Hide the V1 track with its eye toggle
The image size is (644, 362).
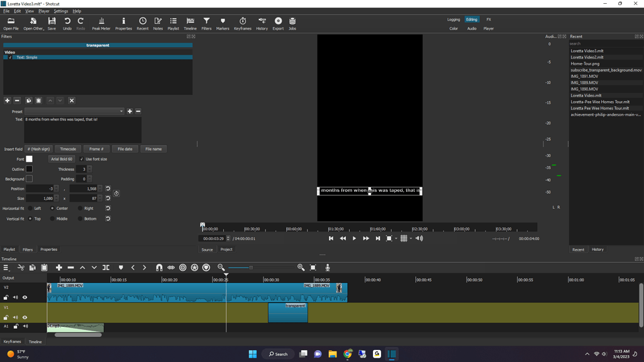tap(25, 317)
